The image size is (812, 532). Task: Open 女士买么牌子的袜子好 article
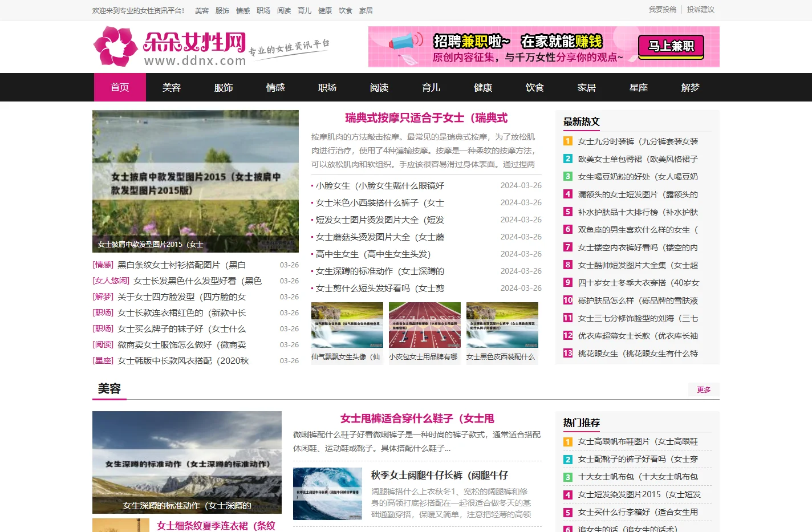pyautogui.click(x=181, y=328)
